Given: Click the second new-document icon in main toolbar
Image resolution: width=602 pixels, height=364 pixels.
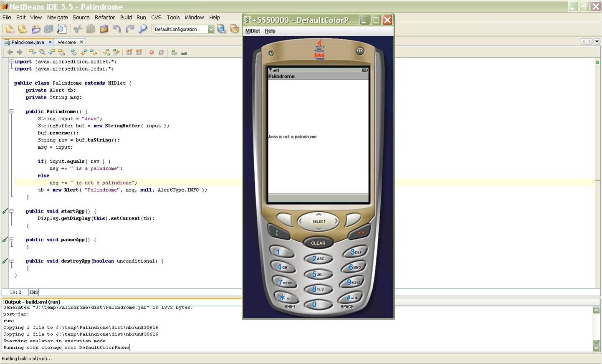Looking at the screenshot, I should click(23, 29).
